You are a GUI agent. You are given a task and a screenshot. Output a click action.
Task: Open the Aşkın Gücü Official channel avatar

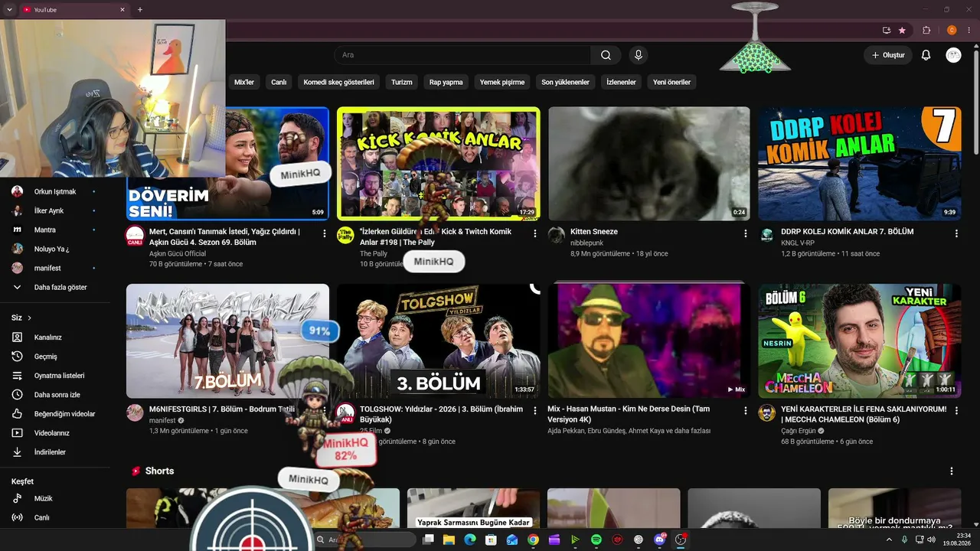coord(135,236)
